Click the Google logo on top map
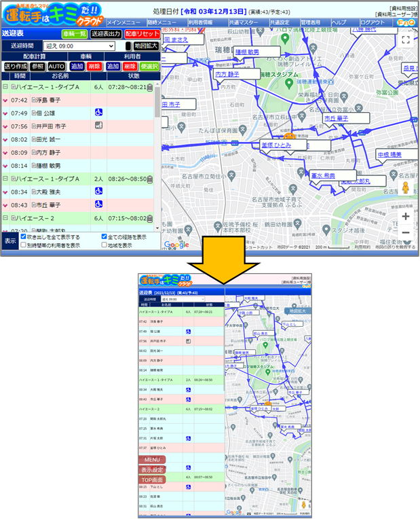Screen dimensions: 420x519 [x=176, y=245]
